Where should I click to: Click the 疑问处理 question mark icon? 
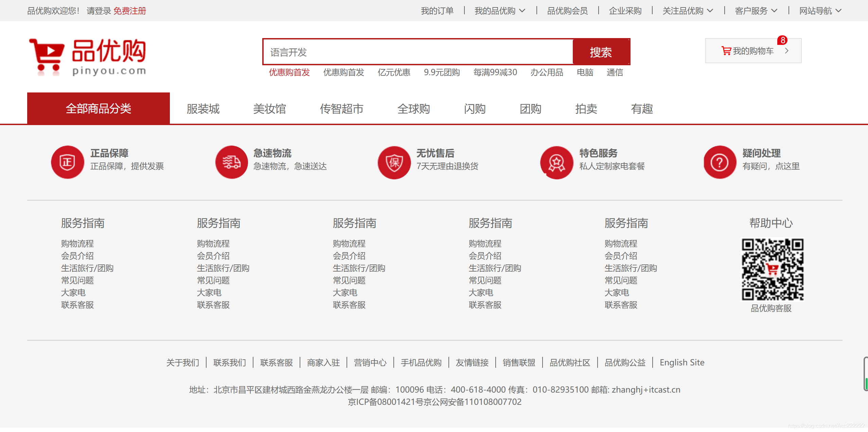tap(720, 162)
